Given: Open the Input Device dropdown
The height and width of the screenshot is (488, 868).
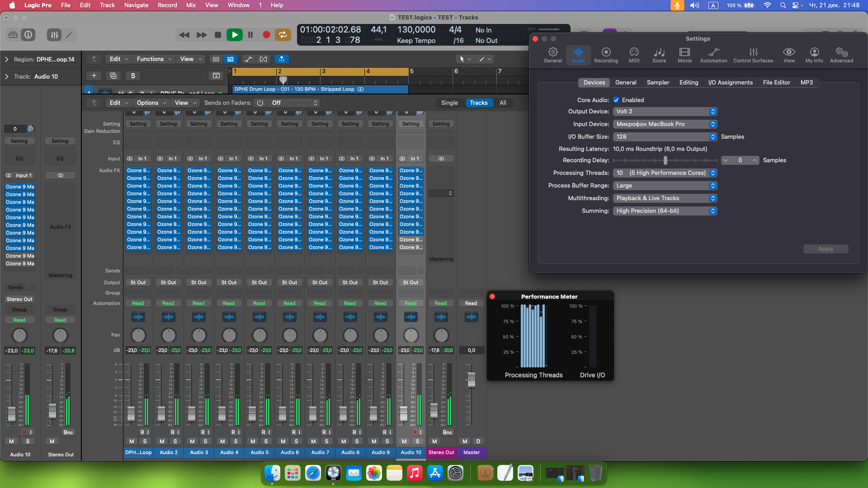Looking at the screenshot, I should [665, 124].
